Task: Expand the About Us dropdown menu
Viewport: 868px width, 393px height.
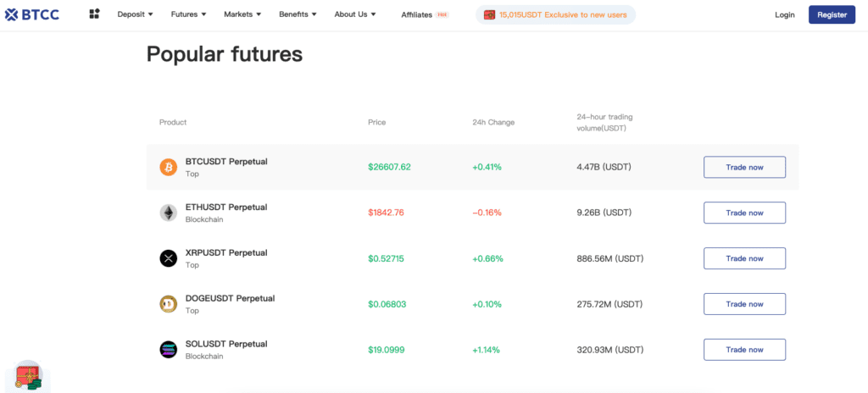Action: click(355, 14)
